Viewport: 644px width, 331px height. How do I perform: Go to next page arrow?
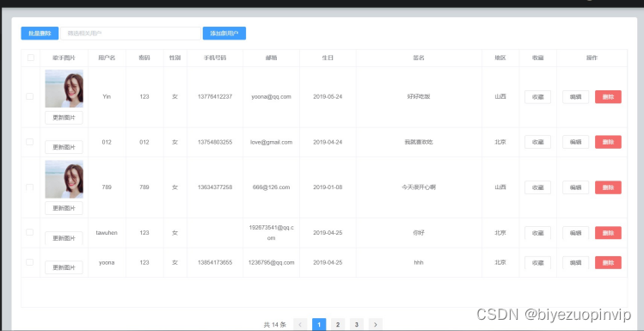coord(376,324)
